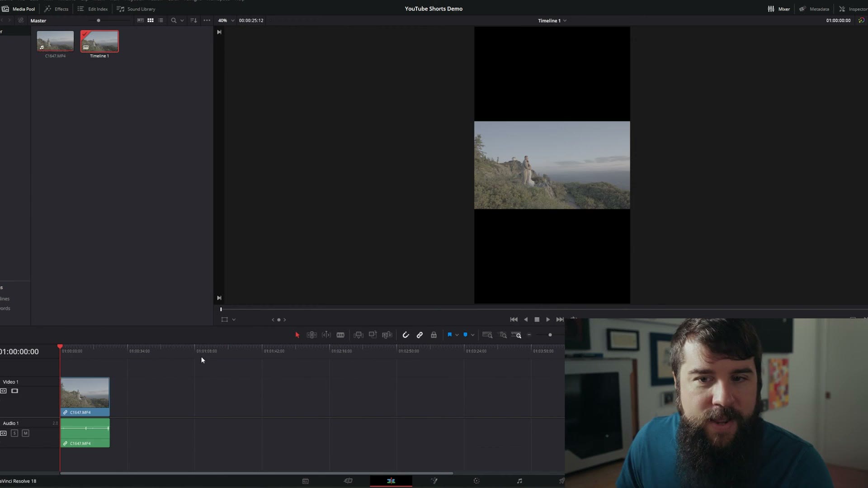Activate the Trim Edit Mode tool
The image size is (868, 488).
311,335
